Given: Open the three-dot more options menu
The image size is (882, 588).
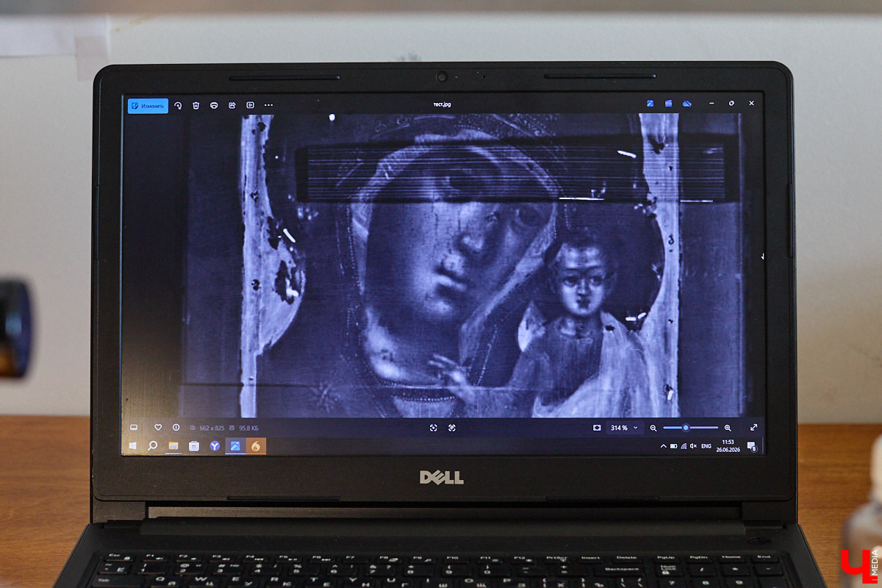Looking at the screenshot, I should tap(269, 106).
